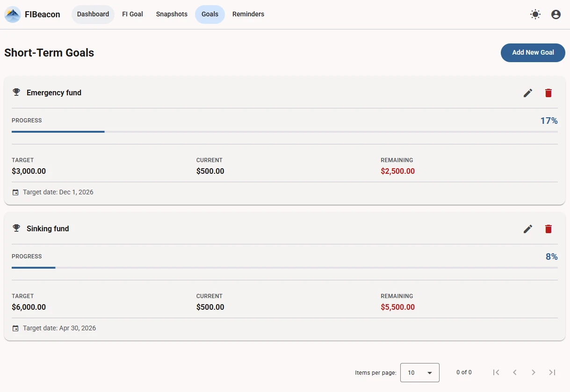Viewport: 570px width, 392px height.
Task: Delete the Emergency fund goal via trash icon
Action: [548, 93]
